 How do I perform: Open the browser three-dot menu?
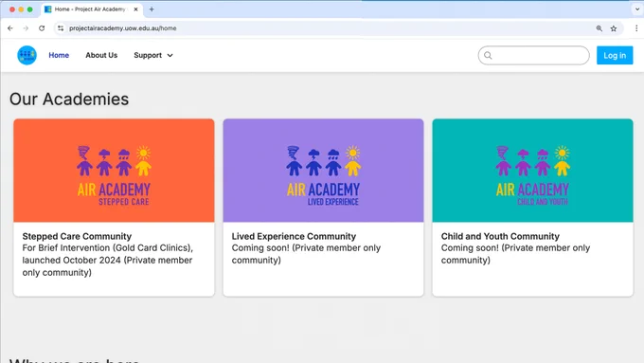click(636, 28)
